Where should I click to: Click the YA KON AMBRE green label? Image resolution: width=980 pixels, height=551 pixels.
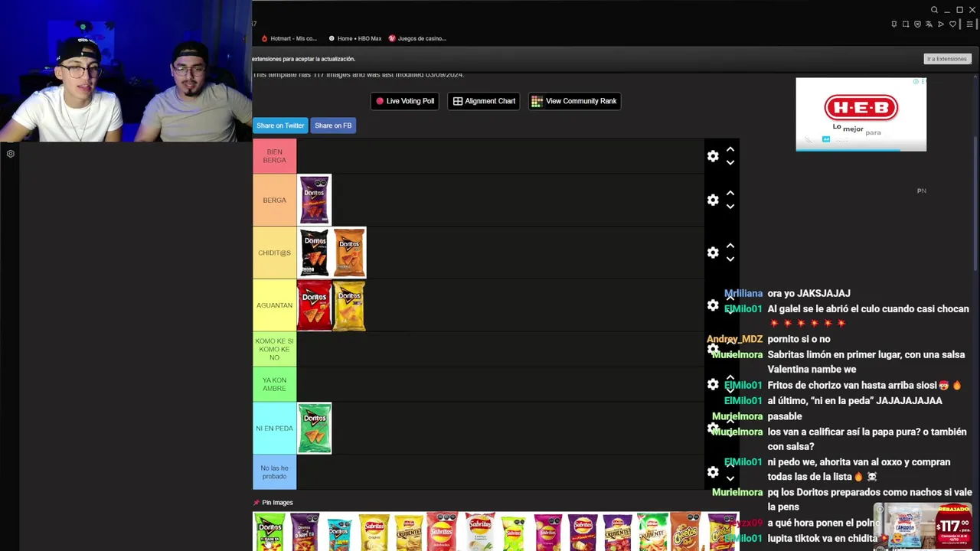(274, 384)
